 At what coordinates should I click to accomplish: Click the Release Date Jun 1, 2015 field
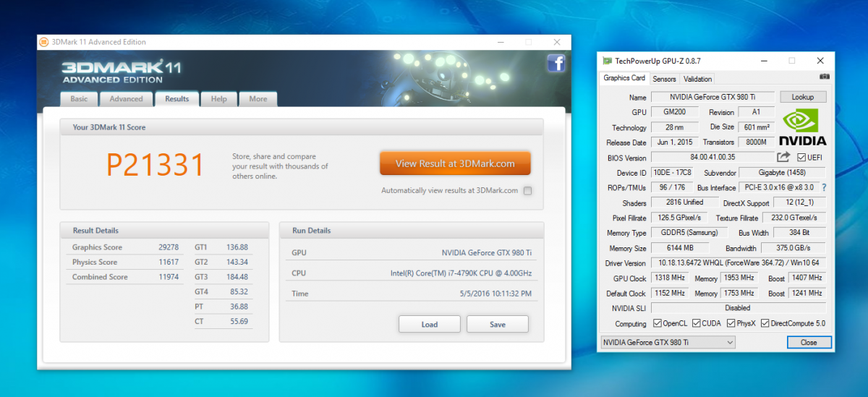click(x=674, y=142)
